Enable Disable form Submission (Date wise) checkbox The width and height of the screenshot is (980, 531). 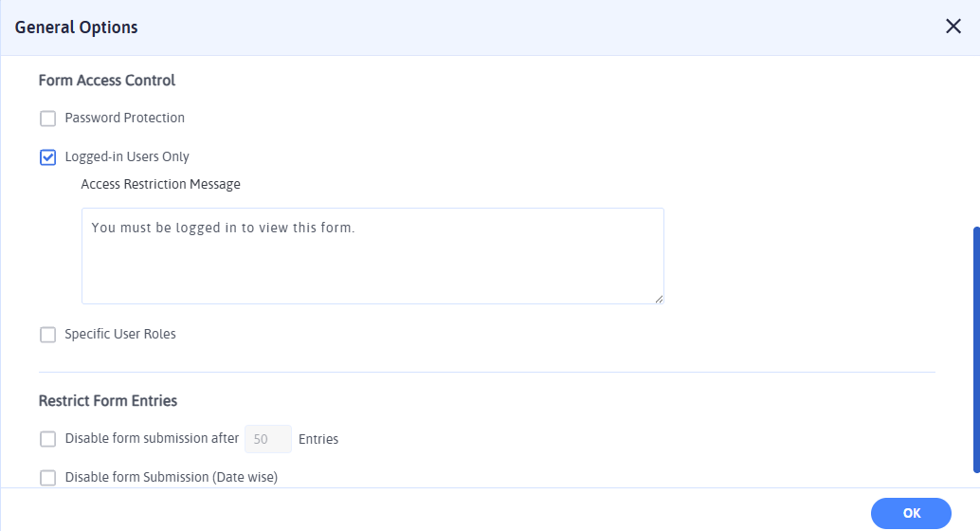(48, 478)
